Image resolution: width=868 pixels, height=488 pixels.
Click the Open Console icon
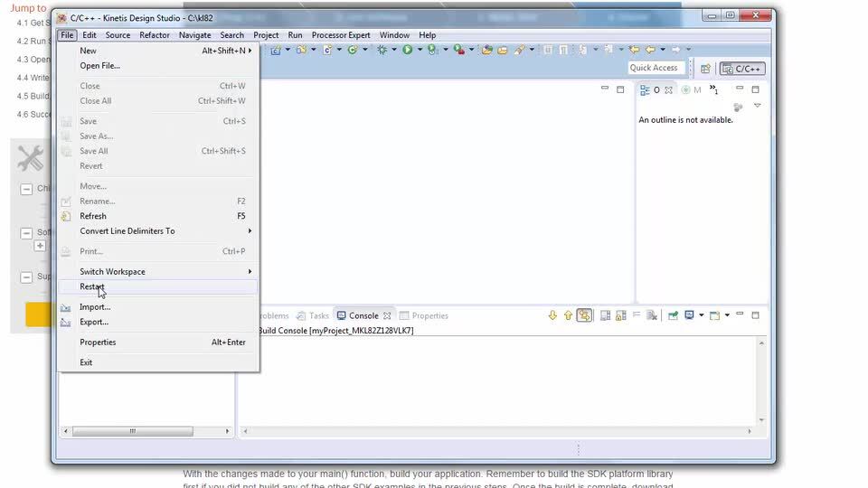click(714, 315)
